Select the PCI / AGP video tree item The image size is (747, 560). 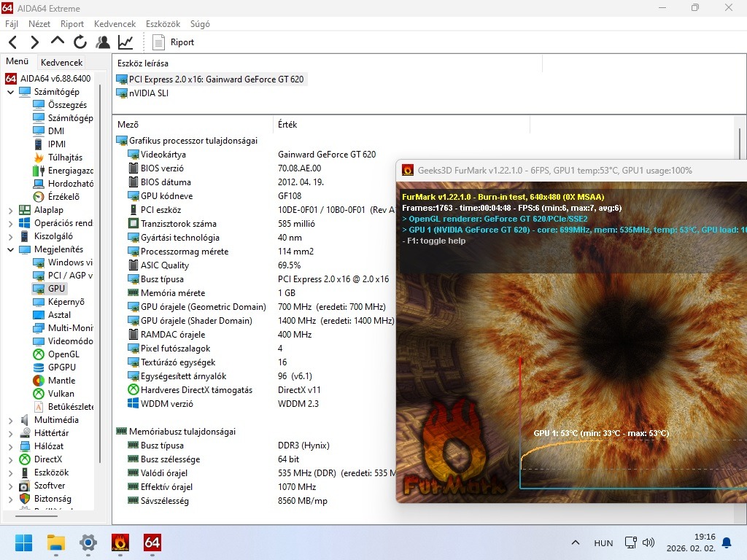click(63, 276)
